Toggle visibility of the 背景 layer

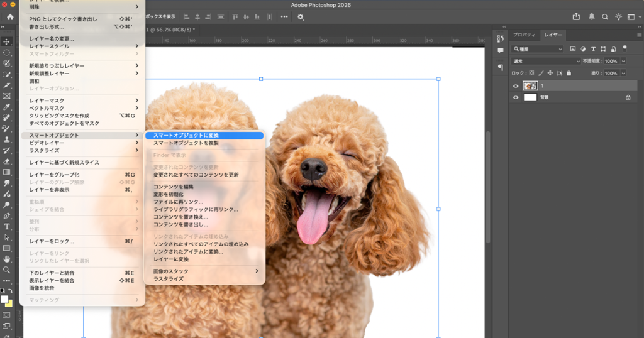click(x=516, y=97)
